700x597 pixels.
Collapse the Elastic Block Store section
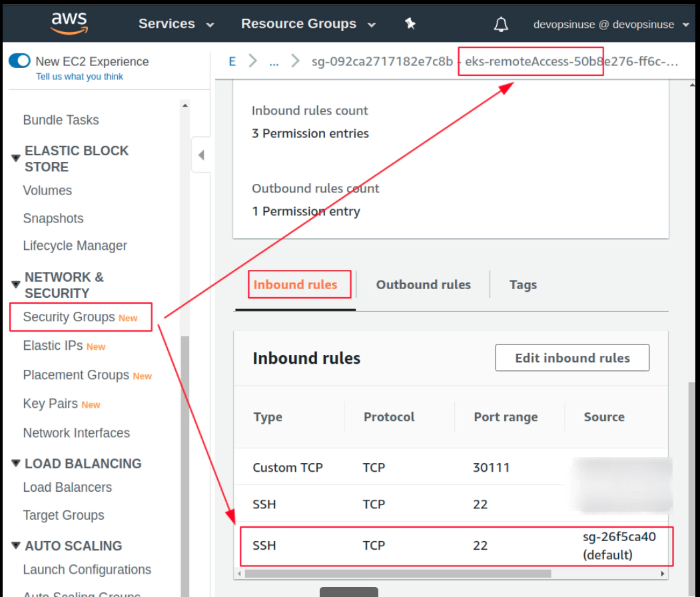tap(16, 158)
